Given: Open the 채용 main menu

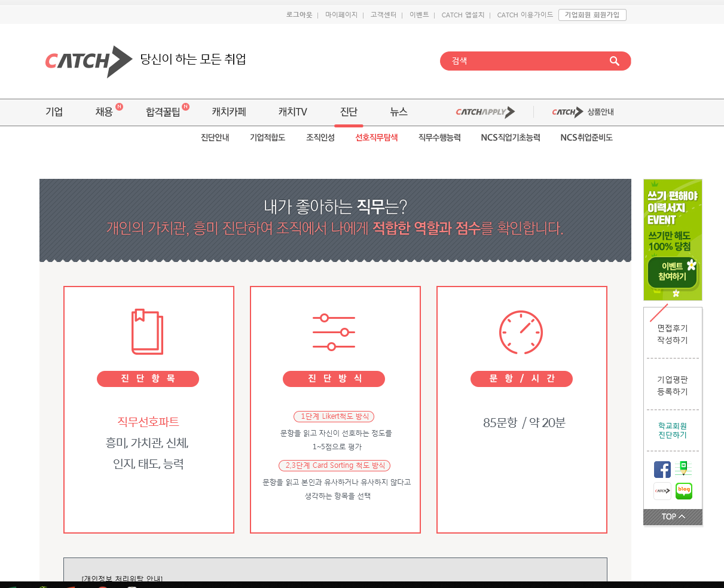Looking at the screenshot, I should click(104, 112).
